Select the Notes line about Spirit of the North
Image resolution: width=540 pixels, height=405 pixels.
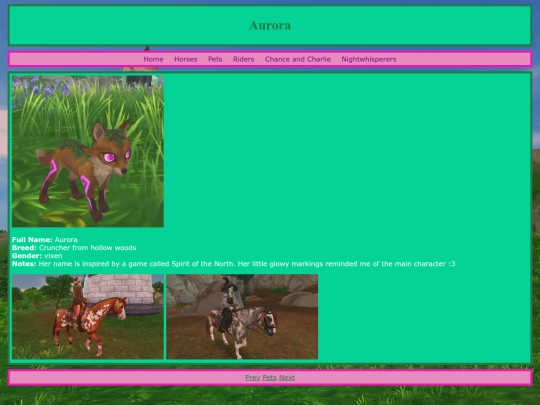point(233,264)
